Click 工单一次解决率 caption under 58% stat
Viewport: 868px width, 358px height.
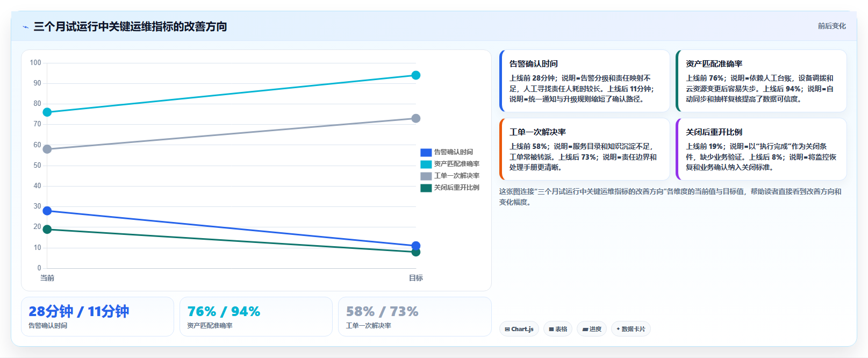pyautogui.click(x=368, y=326)
